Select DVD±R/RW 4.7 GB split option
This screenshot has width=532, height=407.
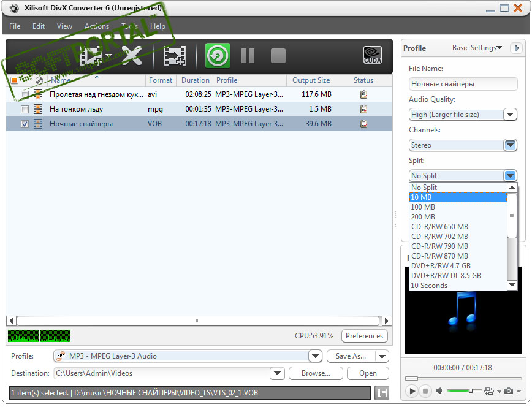[x=458, y=266]
